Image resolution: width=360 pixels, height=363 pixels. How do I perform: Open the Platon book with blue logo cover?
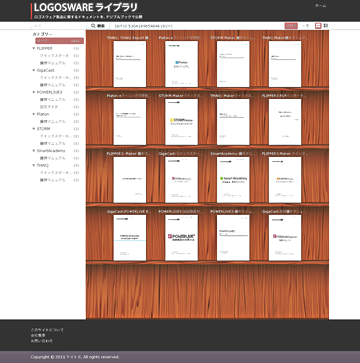(181, 64)
